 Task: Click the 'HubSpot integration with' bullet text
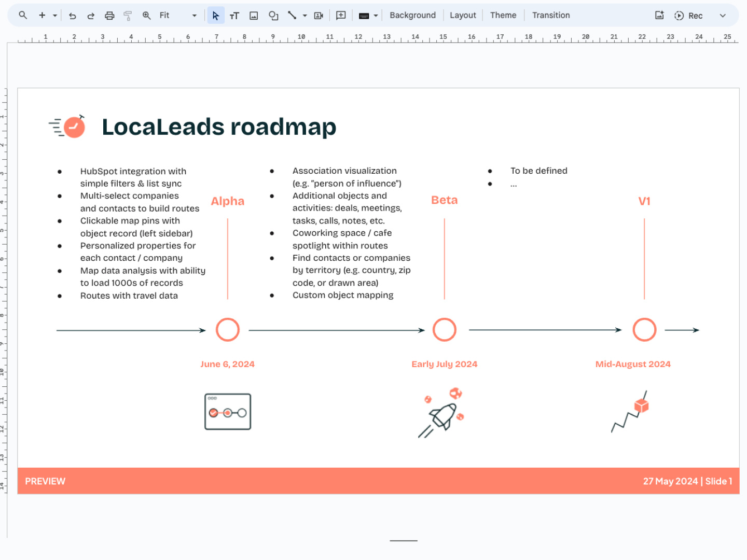(x=133, y=171)
